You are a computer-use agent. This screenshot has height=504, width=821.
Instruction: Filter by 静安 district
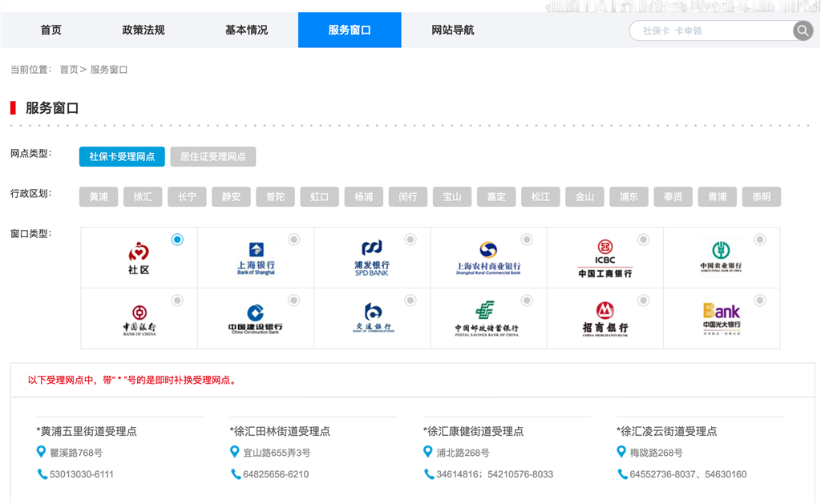tap(231, 197)
